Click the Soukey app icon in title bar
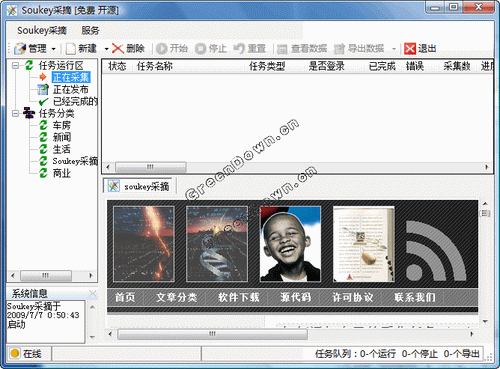 point(12,11)
